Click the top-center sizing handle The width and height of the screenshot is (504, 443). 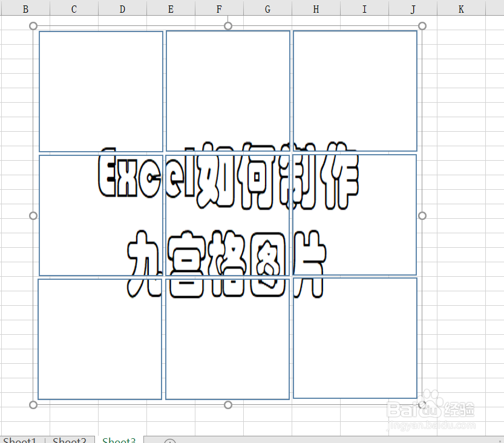(228, 25)
